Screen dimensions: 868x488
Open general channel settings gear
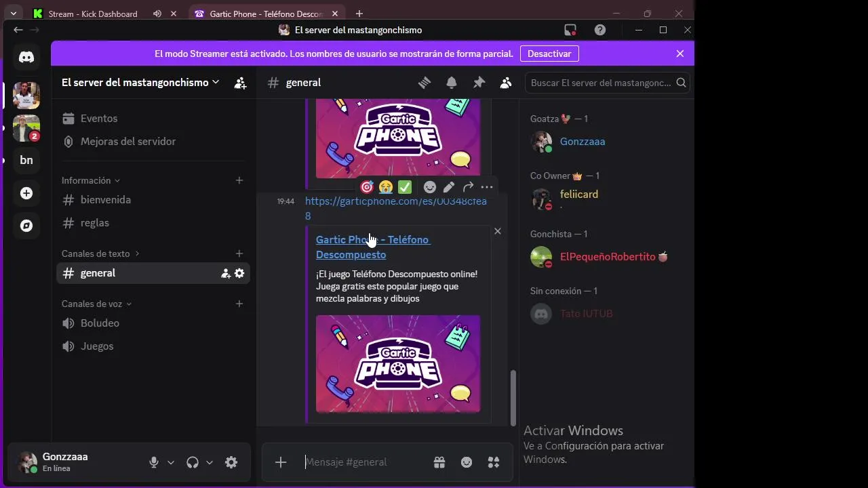point(239,273)
